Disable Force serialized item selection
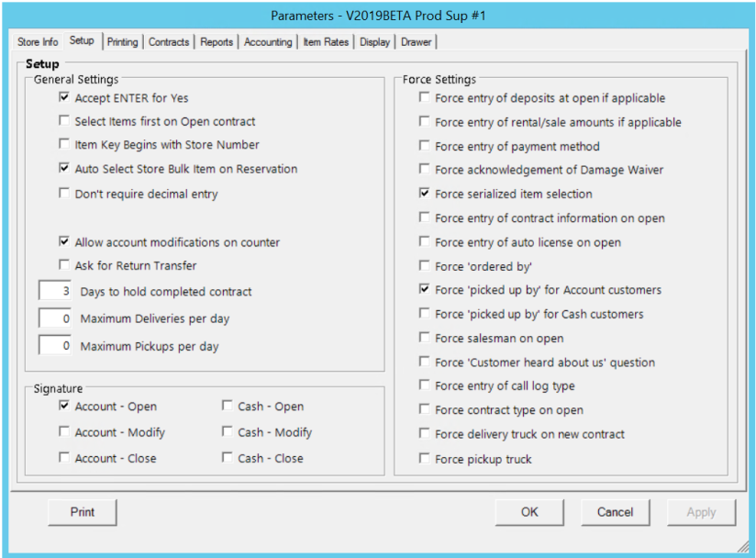Screen dimensions: 756x558 coord(424,194)
